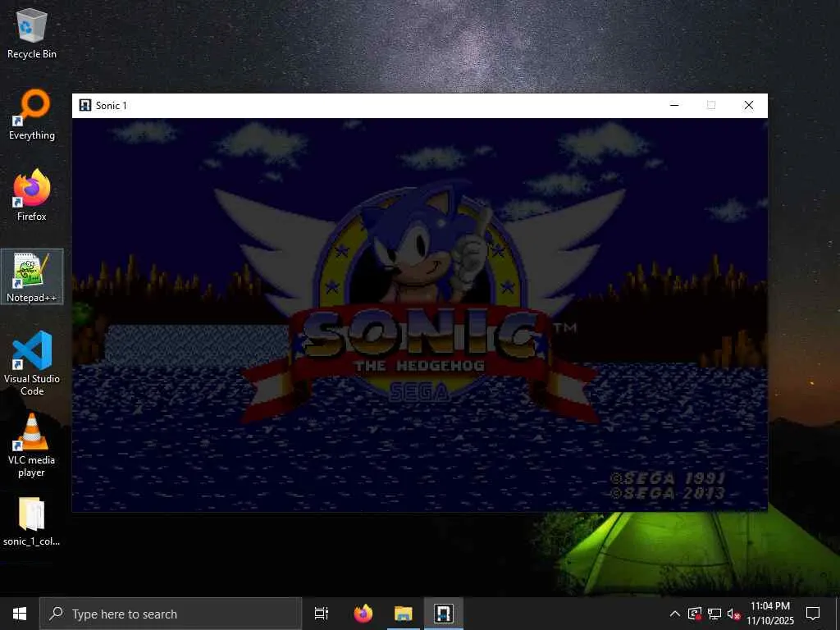Open the Recycle Bin desktop icon

pyautogui.click(x=32, y=33)
